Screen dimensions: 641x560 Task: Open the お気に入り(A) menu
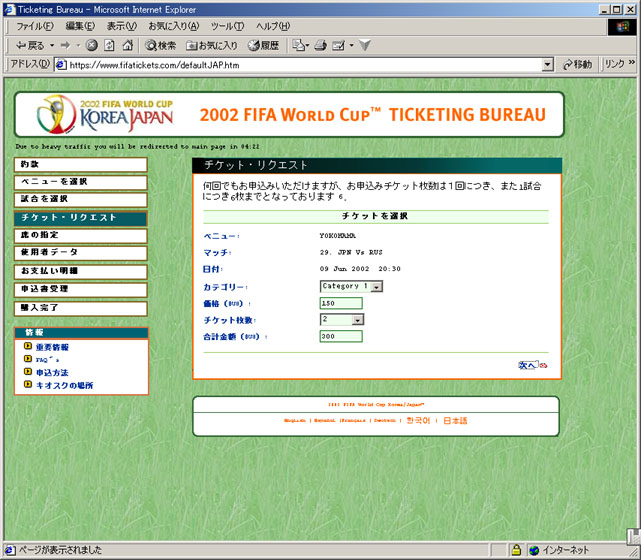(x=173, y=27)
